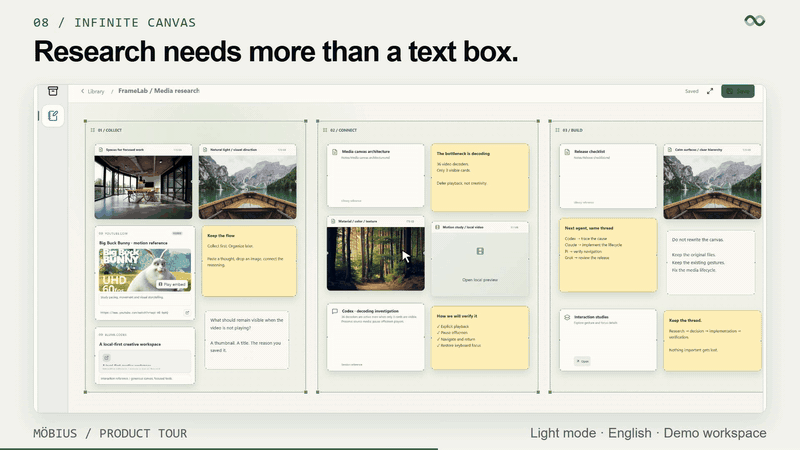This screenshot has height=450, width=800.
Task: Click Play embed on Big Buck Bunny
Action: [172, 284]
